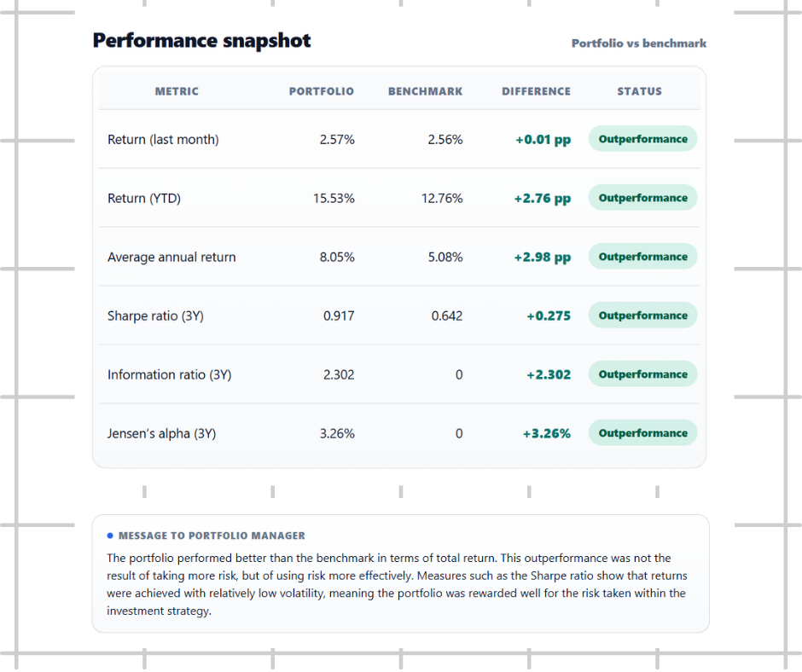Click Outperformance badge for Return (last month)

pyautogui.click(x=642, y=139)
